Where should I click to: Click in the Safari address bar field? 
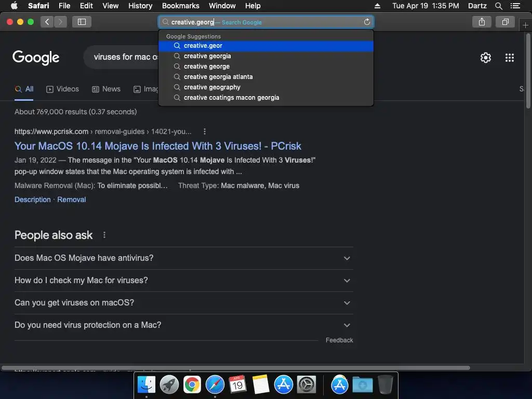266,22
